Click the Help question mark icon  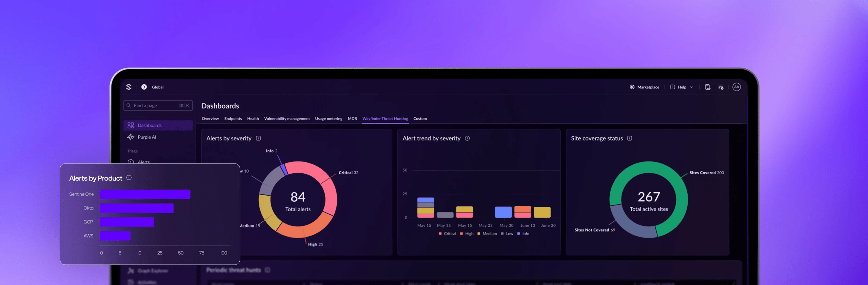[x=673, y=87]
